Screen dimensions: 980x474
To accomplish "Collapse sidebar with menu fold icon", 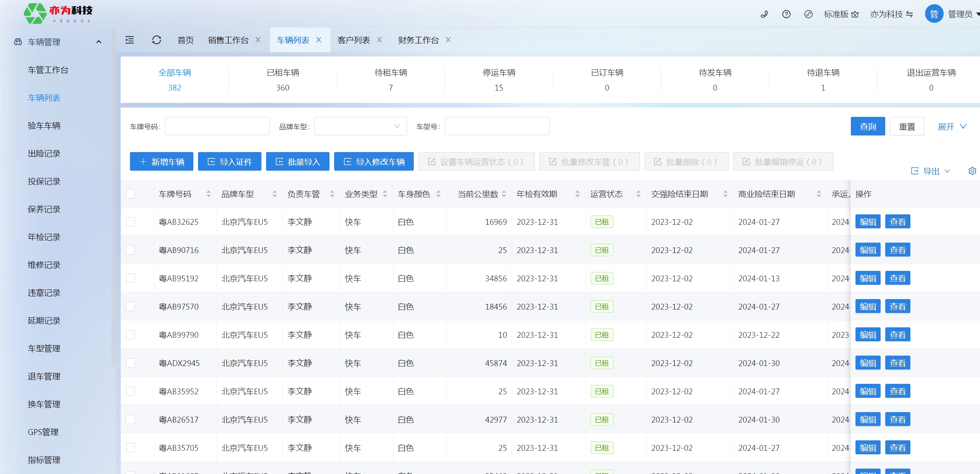I will point(130,40).
